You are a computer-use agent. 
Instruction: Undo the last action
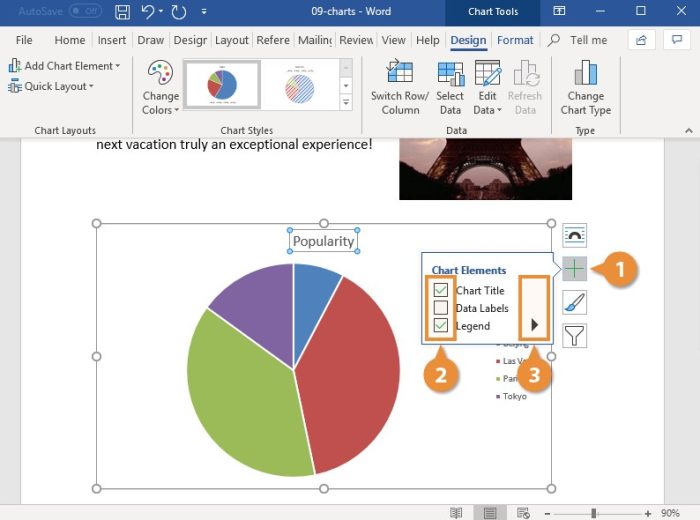tap(148, 12)
